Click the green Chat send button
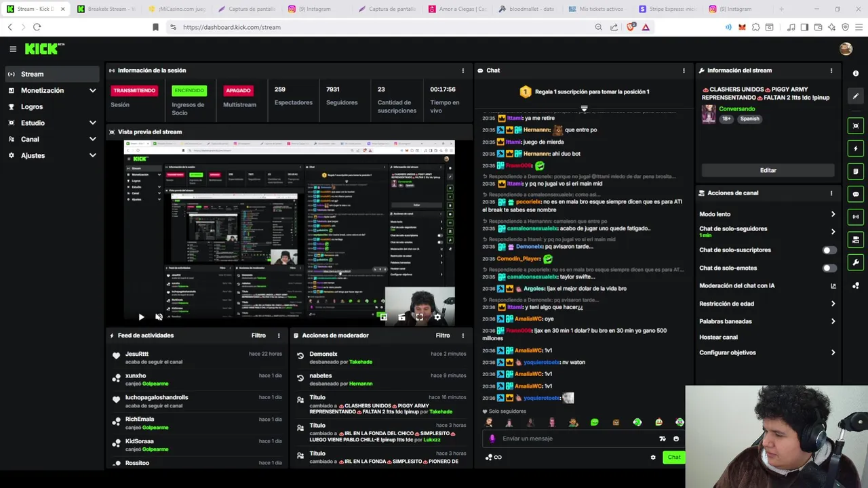Viewport: 868px width, 488px height. click(673, 457)
